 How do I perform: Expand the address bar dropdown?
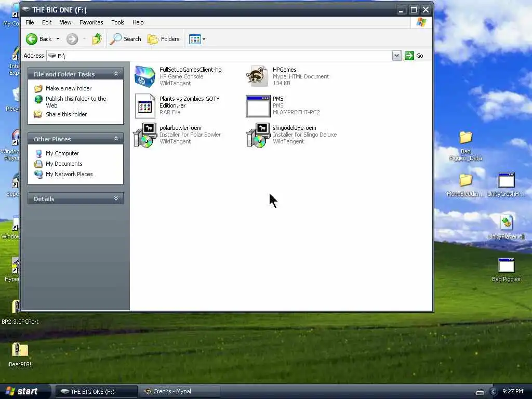[x=396, y=56]
